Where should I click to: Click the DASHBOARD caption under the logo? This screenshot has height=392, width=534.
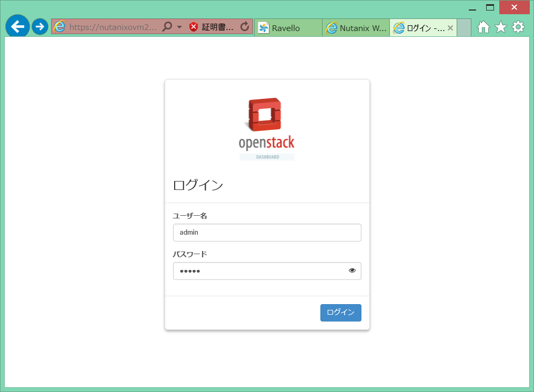(267, 157)
